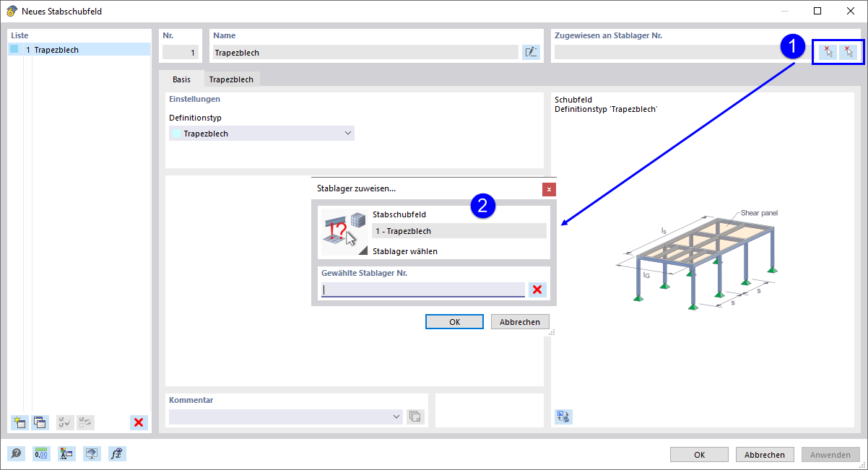The width and height of the screenshot is (868, 470).
Task: Switch to the Basis tab
Action: pyautogui.click(x=182, y=79)
